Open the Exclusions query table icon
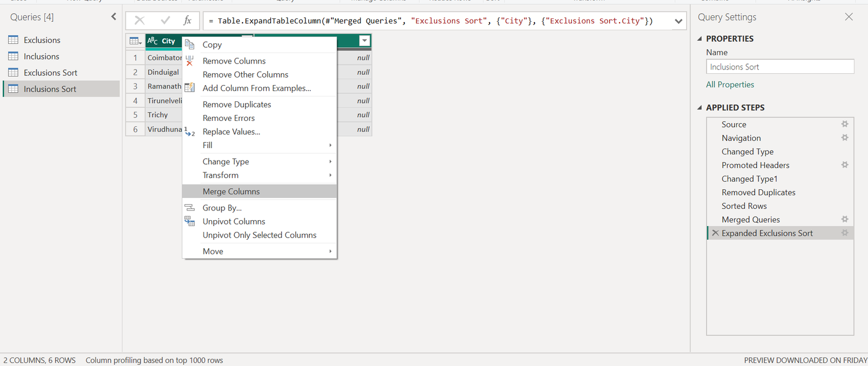 [x=14, y=40]
